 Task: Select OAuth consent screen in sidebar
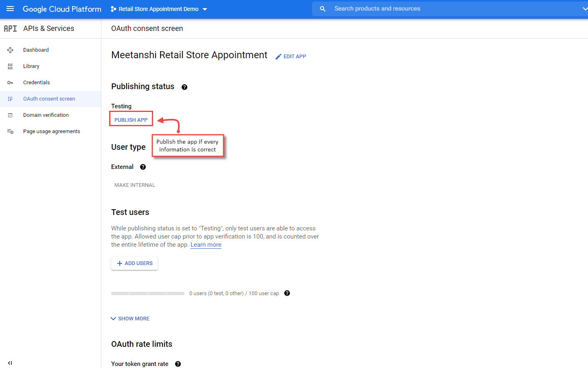[50, 99]
